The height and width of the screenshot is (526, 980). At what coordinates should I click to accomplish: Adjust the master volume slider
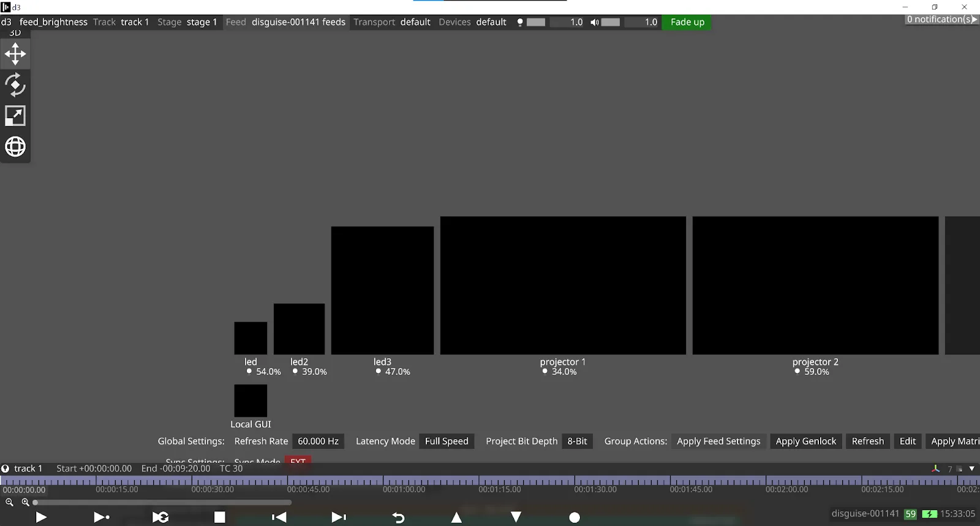tap(611, 22)
